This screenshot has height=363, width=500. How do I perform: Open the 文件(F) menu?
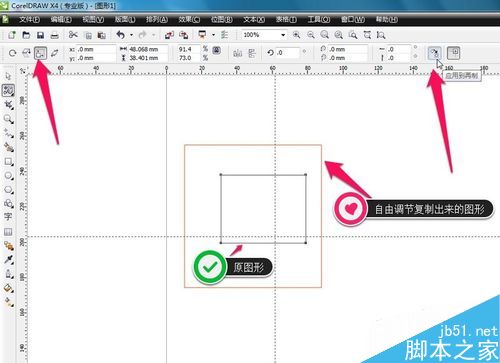[30, 19]
